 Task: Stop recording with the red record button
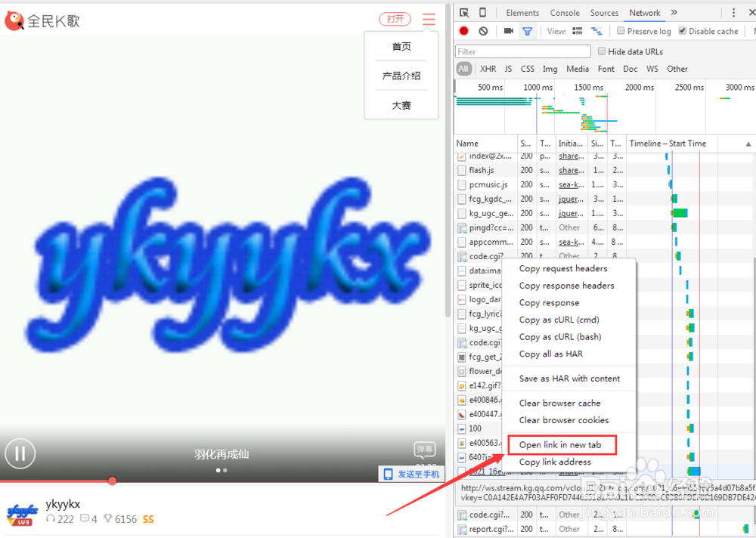464,31
